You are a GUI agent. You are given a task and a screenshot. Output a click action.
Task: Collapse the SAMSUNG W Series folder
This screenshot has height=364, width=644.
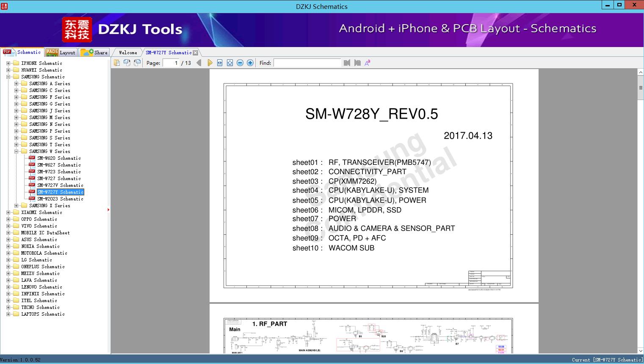point(16,151)
